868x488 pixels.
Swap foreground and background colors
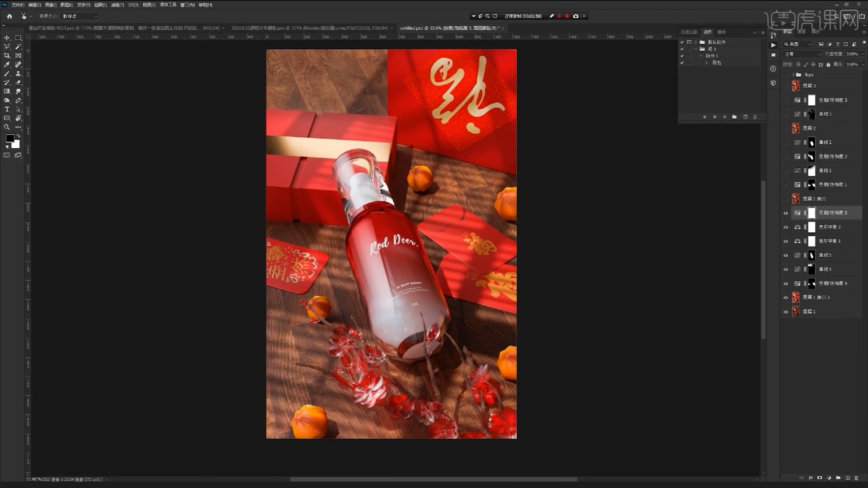click(19, 136)
